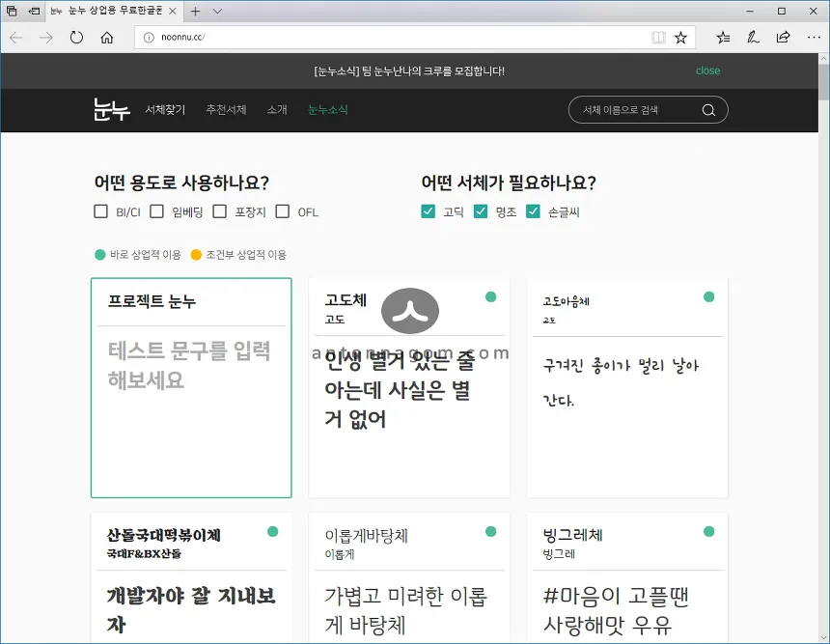Check the BI/CI usage checkbox
This screenshot has height=644, width=830.
coord(101,211)
